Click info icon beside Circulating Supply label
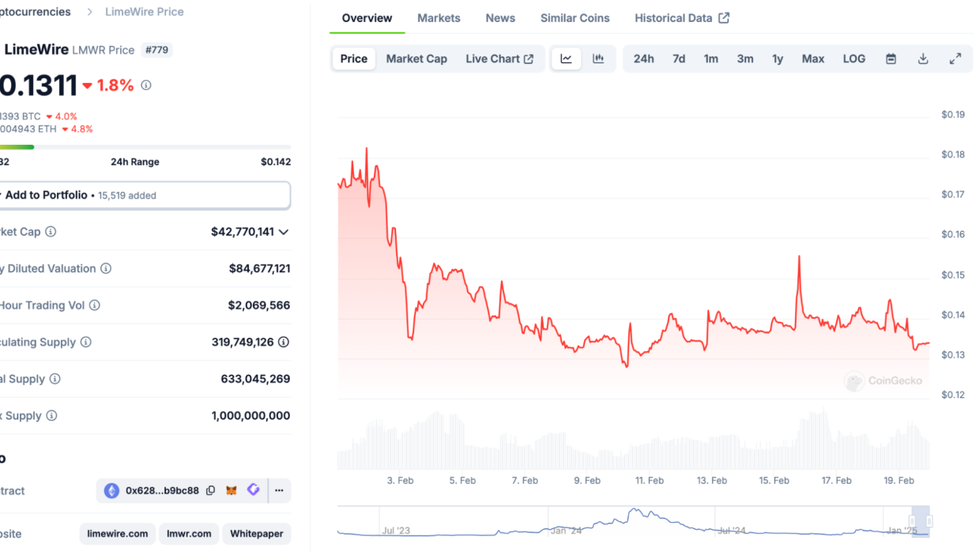This screenshot has height=552, width=980. pos(86,342)
